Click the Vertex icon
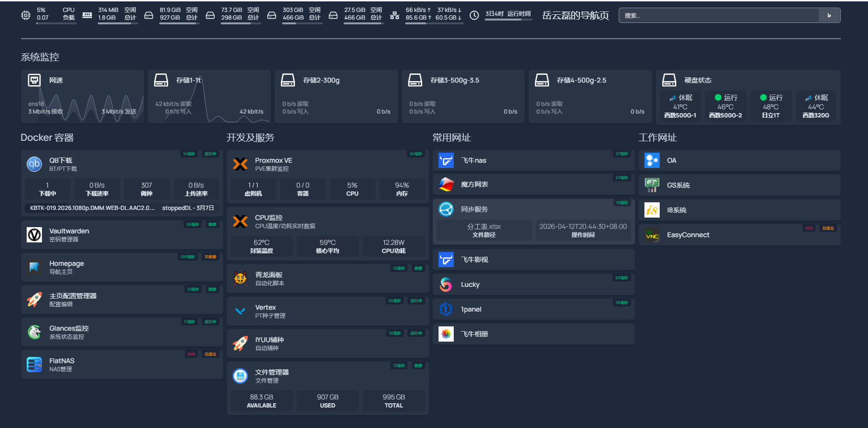 pyautogui.click(x=240, y=311)
